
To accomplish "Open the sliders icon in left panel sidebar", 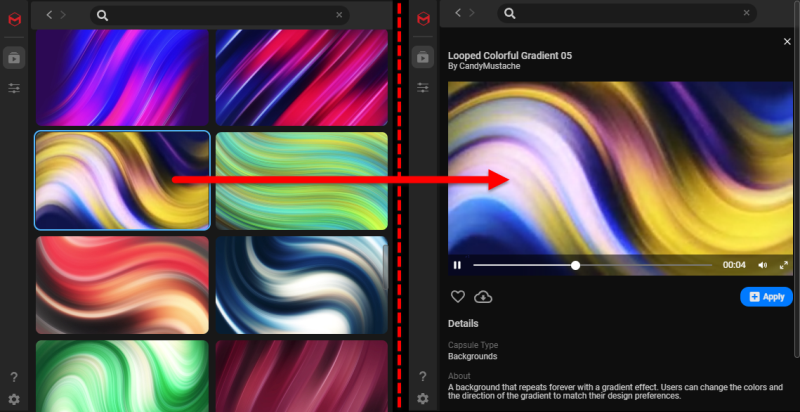I will pos(14,88).
